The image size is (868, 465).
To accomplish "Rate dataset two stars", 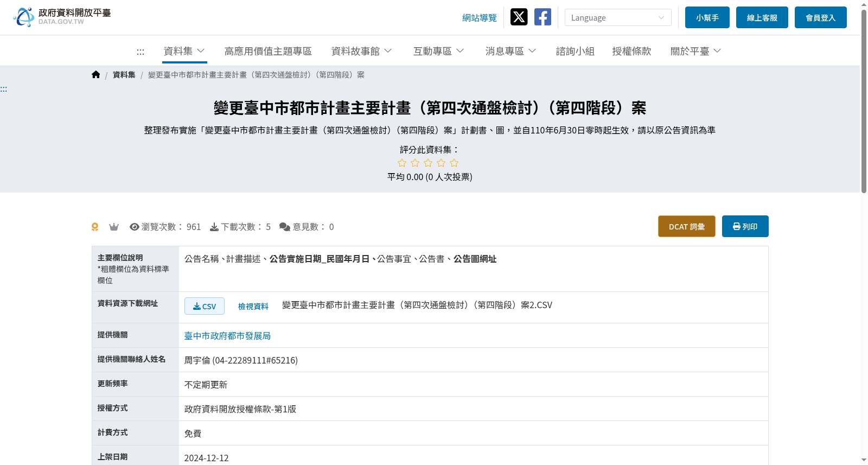I will coord(415,163).
